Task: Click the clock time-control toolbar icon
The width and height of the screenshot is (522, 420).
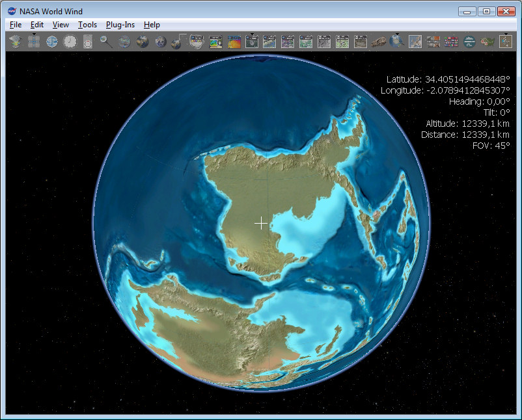Action: point(70,42)
